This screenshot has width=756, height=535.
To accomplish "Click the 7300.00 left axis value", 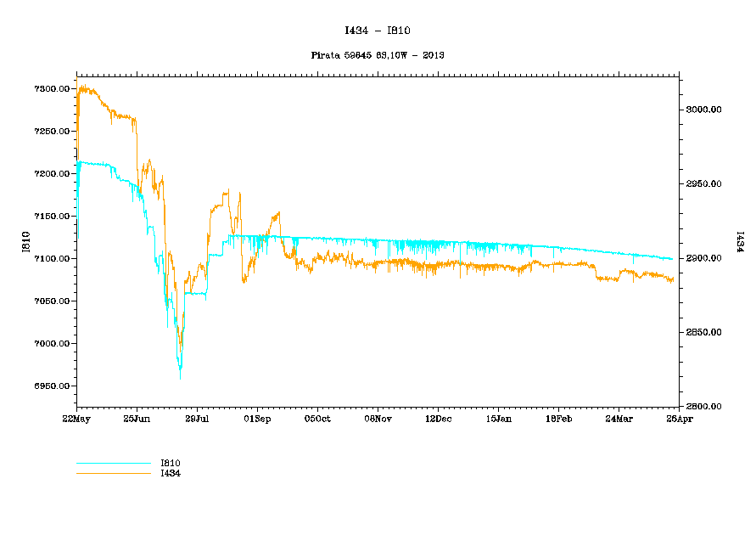I will tap(51, 89).
